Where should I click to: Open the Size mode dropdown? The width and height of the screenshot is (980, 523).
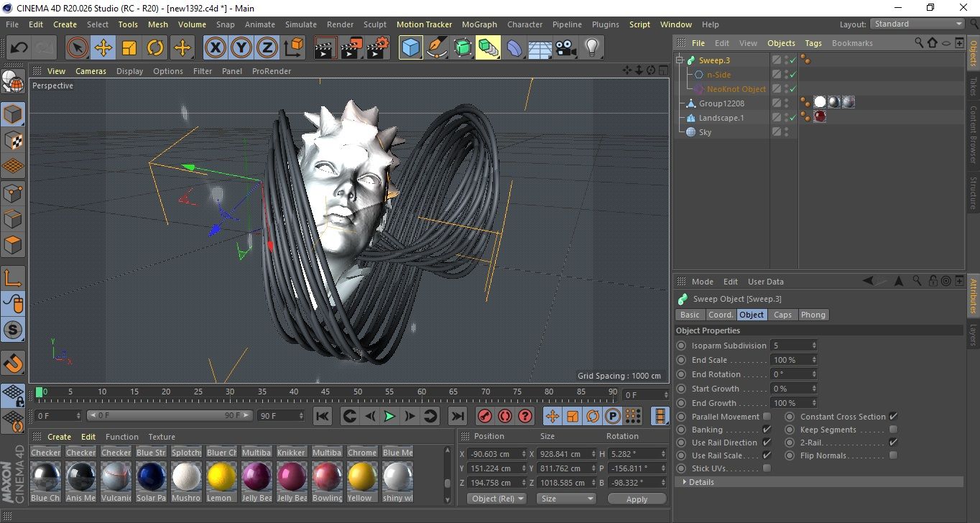[x=568, y=499]
